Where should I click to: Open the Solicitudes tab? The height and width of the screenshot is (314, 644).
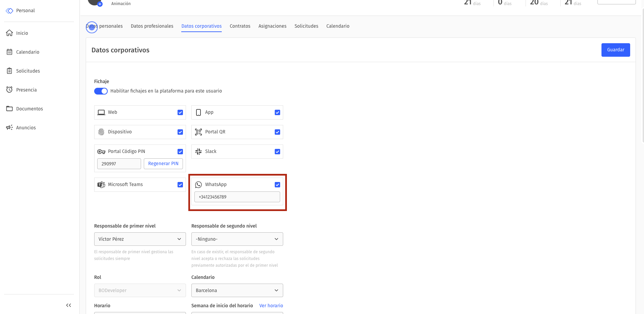306,26
